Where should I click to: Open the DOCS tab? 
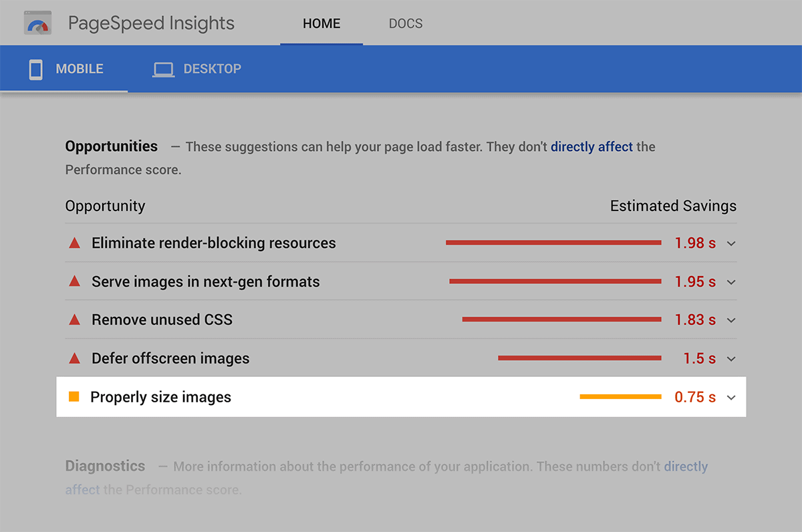tap(406, 23)
